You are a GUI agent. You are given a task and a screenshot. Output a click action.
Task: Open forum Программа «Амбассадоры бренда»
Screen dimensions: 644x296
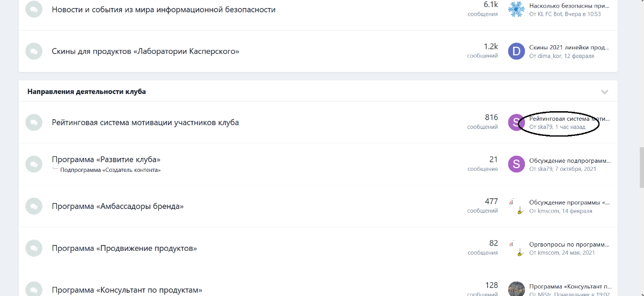click(x=118, y=206)
